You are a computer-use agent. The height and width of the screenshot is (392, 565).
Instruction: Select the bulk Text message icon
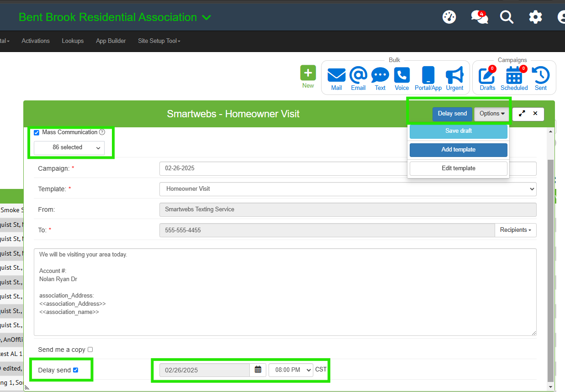click(x=380, y=75)
